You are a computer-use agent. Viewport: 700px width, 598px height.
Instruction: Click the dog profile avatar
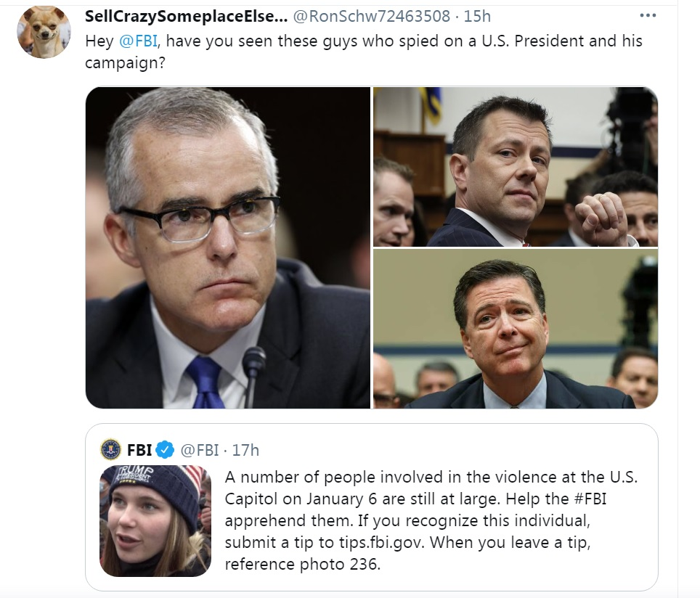click(44, 31)
